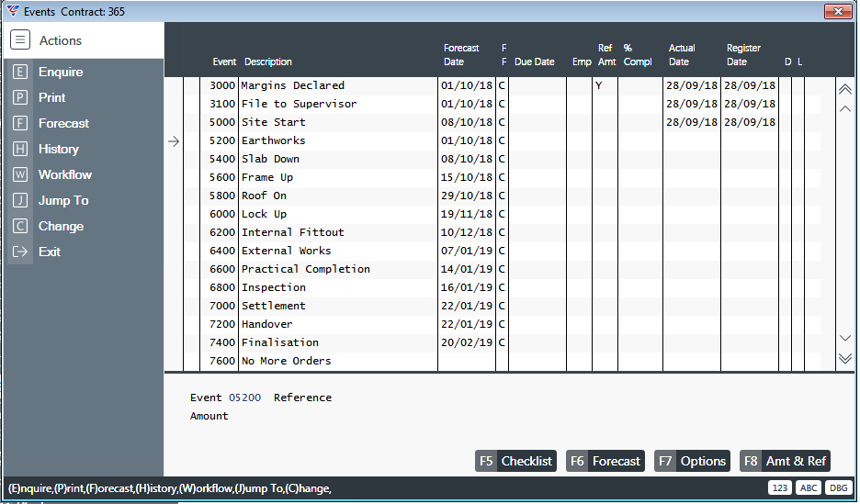The height and width of the screenshot is (504, 860).
Task: Click the E key icon for Enquire
Action: coord(19,72)
